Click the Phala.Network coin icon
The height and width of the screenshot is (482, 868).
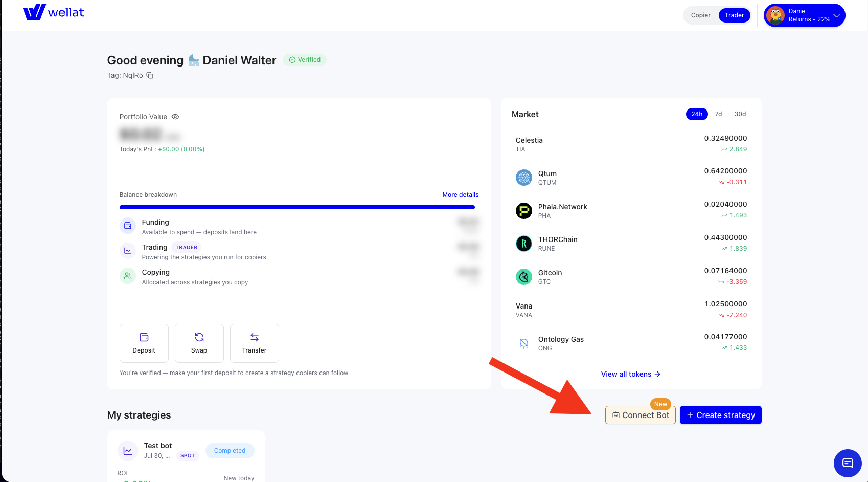(524, 211)
